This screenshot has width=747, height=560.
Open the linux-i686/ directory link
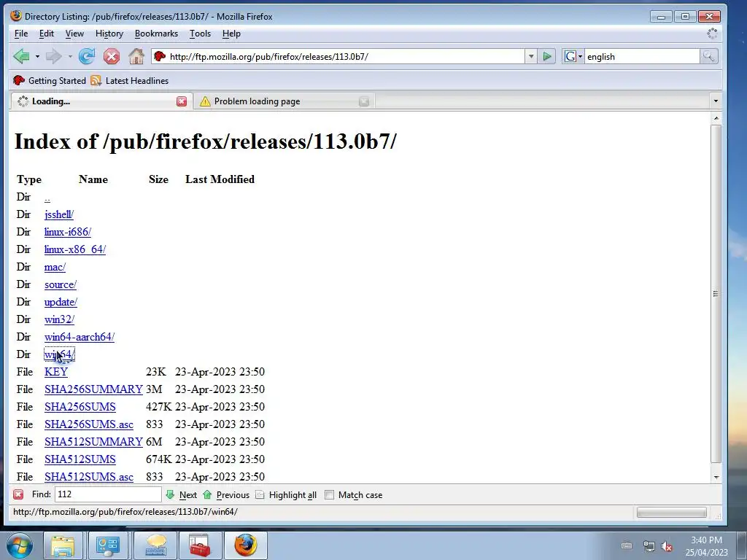(68, 232)
